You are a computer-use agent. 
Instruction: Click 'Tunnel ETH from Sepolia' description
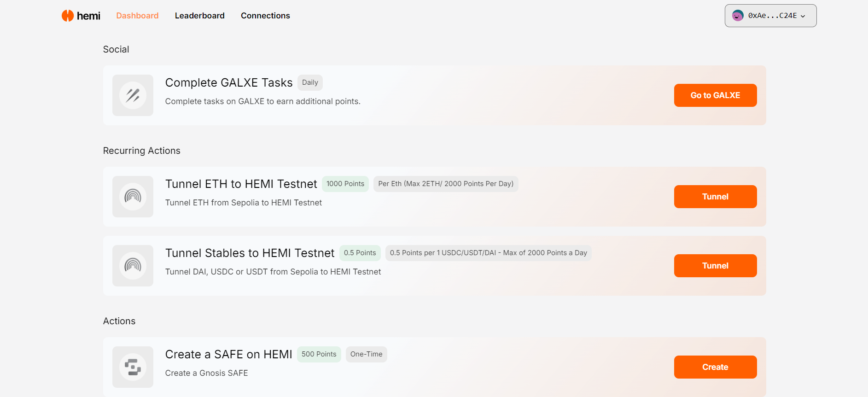click(x=244, y=203)
